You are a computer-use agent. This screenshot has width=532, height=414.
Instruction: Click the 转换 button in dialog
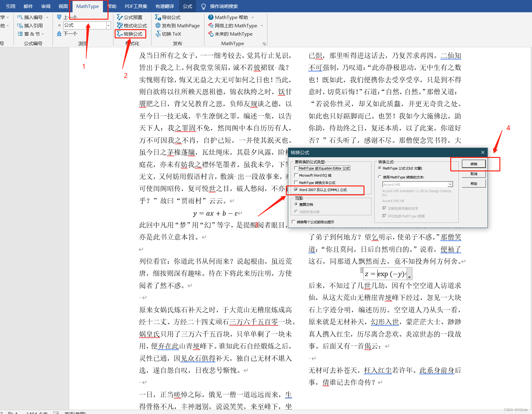point(474,164)
